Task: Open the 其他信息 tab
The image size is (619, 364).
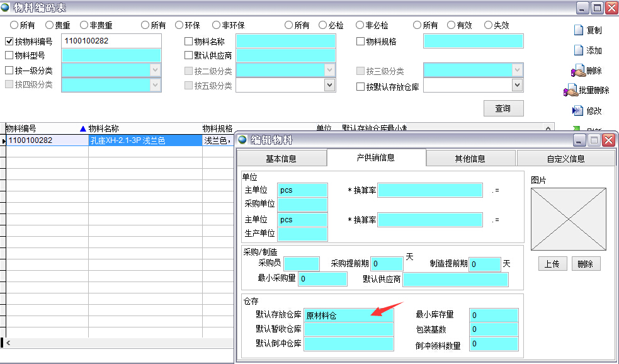Action: [470, 159]
